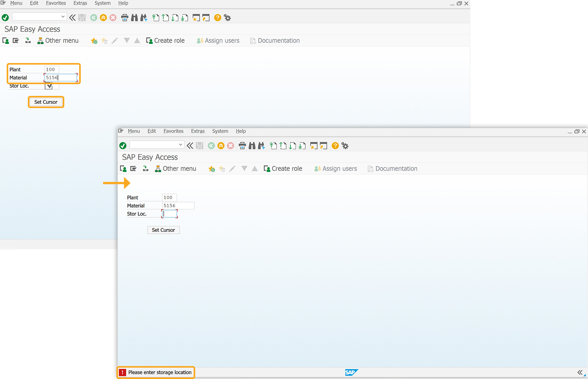Viewport: 588px width, 379px height.
Task: Focus the Plant field in front window
Action: 169,198
